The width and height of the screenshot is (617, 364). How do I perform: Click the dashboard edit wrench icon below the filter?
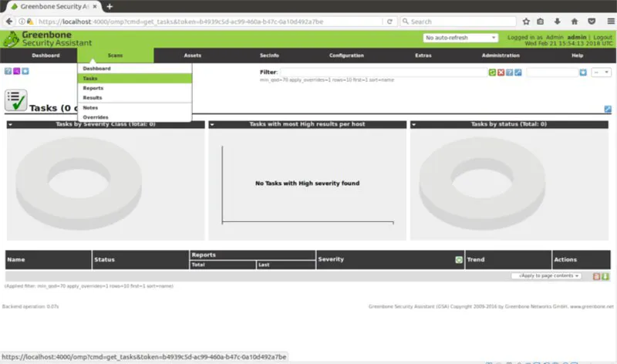[x=608, y=109]
